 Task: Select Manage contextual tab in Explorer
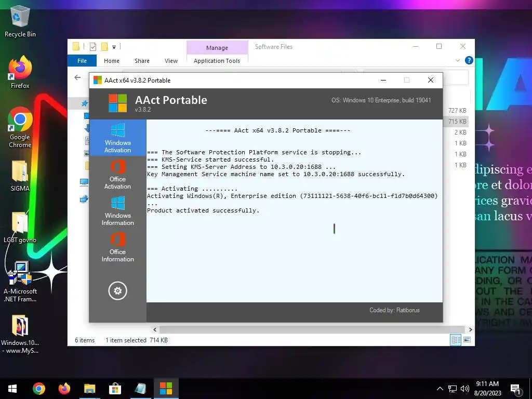pos(217,47)
